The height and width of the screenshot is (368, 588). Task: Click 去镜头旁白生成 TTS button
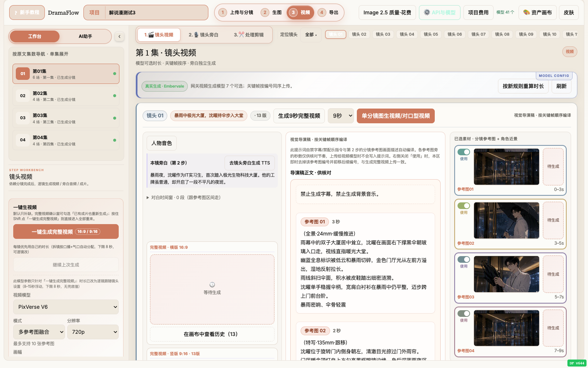(250, 163)
